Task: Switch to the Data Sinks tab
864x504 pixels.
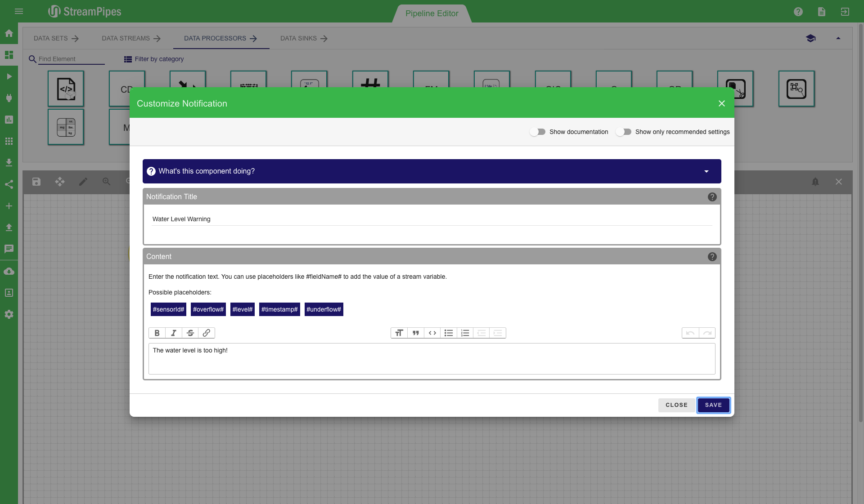Action: click(x=304, y=38)
